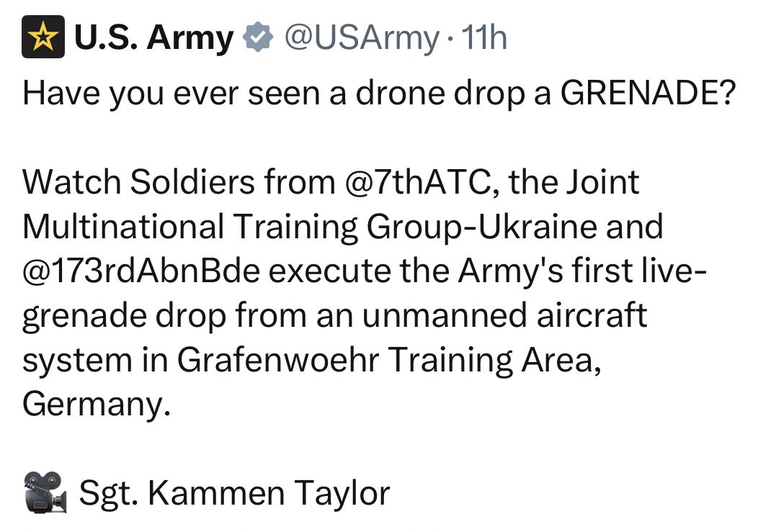
Task: Click the word Germany
Action: (97, 405)
